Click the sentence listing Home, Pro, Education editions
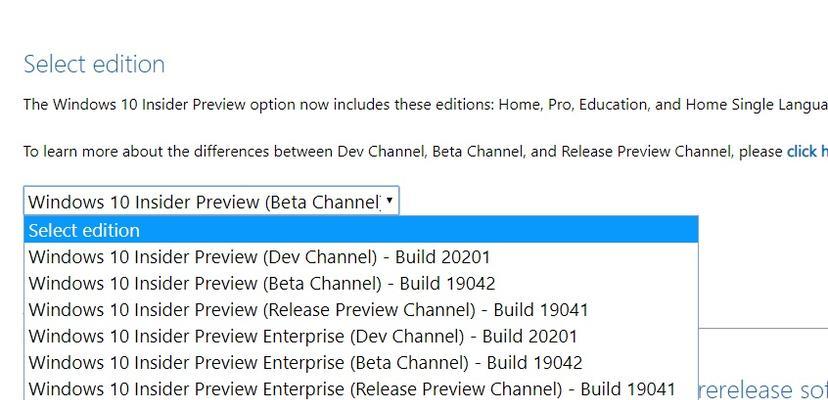The height and width of the screenshot is (400, 828). [426, 105]
